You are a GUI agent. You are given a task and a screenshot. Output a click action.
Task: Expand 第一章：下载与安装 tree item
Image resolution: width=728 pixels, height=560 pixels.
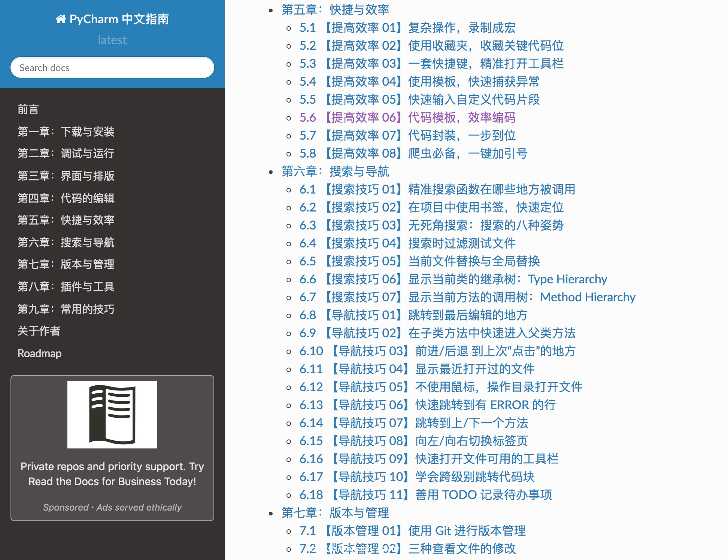tap(65, 131)
